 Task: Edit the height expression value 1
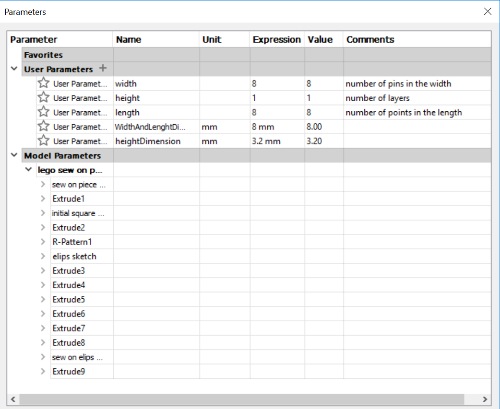point(277,98)
